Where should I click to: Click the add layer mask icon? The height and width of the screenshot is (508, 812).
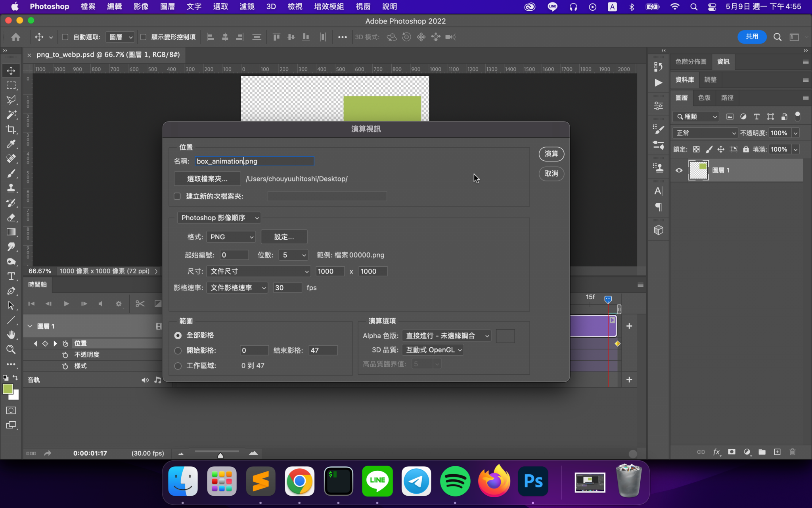[x=732, y=452]
